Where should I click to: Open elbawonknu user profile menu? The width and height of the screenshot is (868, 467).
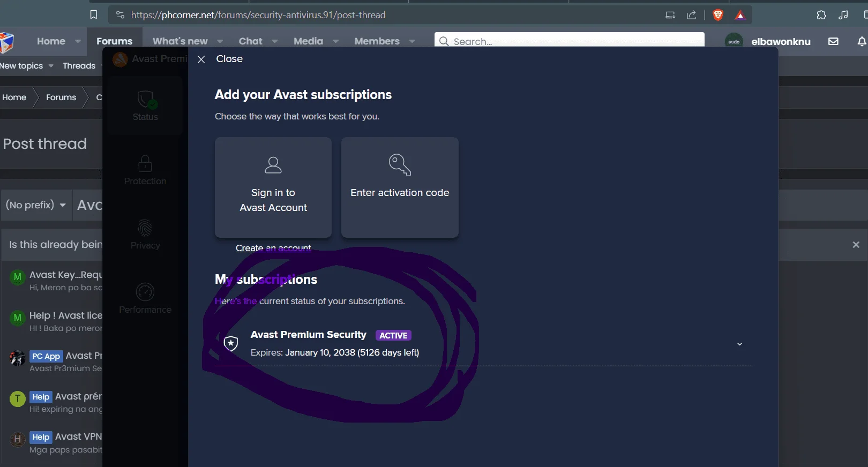click(768, 41)
